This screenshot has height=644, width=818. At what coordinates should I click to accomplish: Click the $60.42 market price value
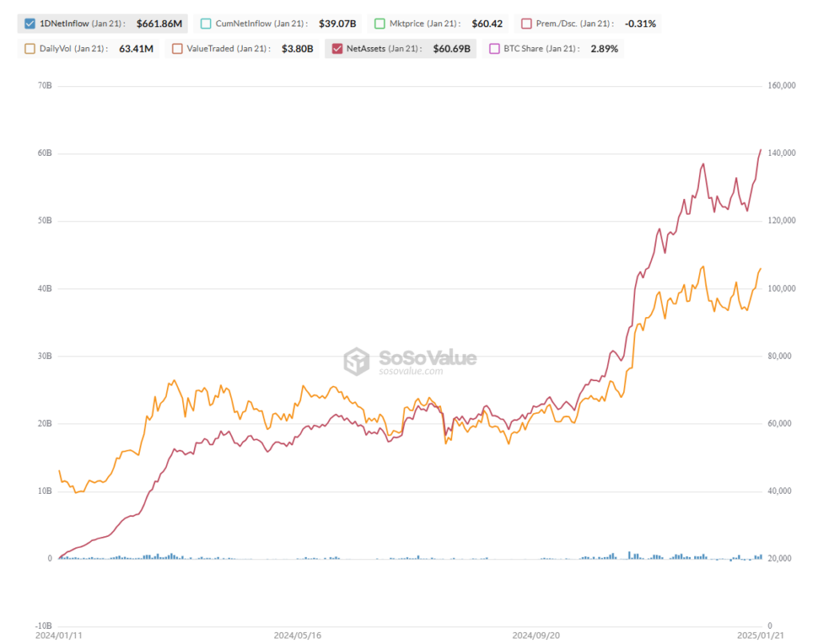[487, 23]
